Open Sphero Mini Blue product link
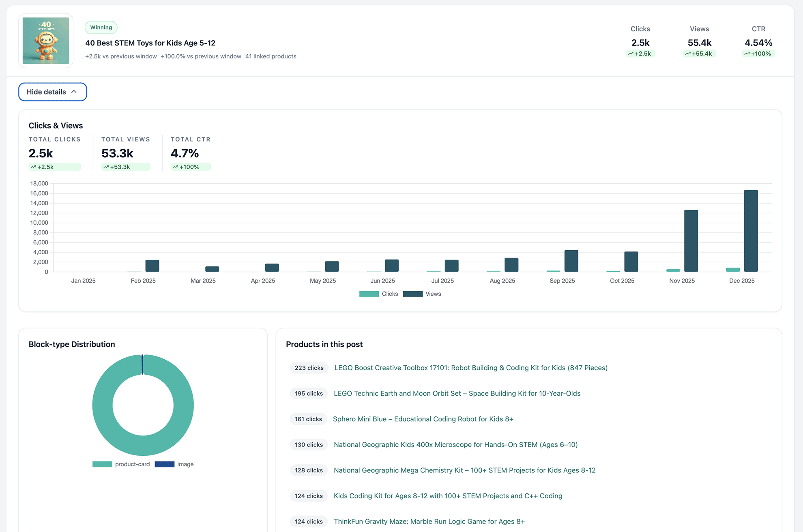The width and height of the screenshot is (803, 532). point(423,419)
